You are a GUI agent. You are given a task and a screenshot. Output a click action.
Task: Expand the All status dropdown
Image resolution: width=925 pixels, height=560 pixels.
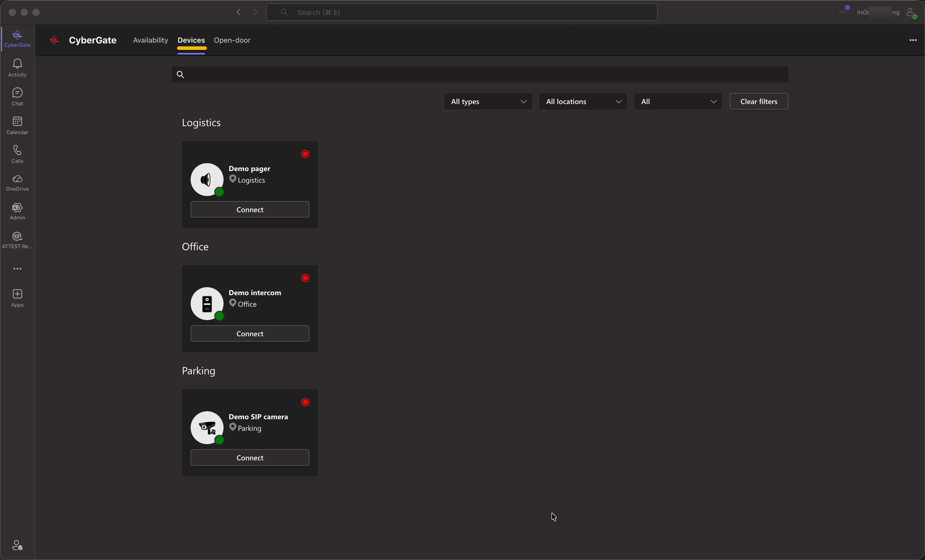tap(678, 101)
